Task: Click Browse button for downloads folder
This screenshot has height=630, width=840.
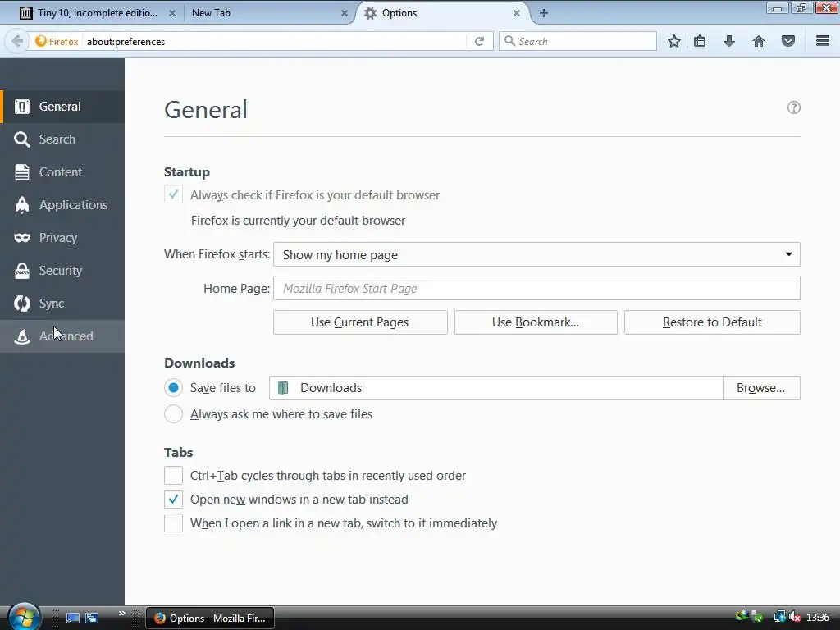Action: pyautogui.click(x=761, y=388)
